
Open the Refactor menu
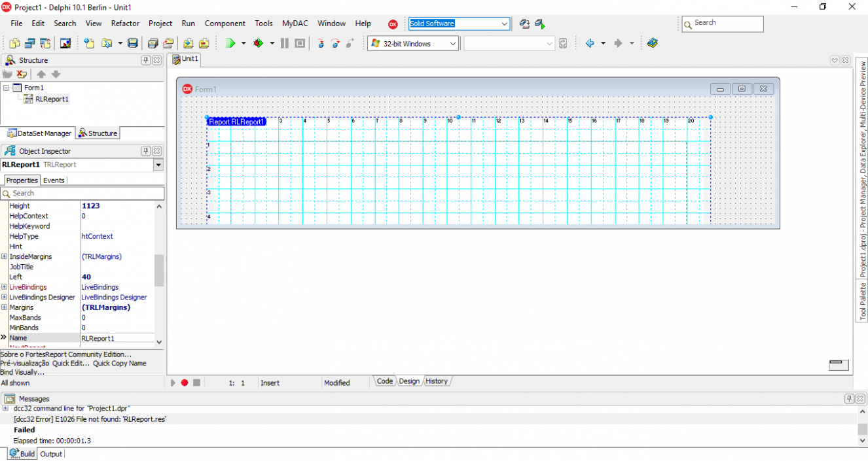125,24
